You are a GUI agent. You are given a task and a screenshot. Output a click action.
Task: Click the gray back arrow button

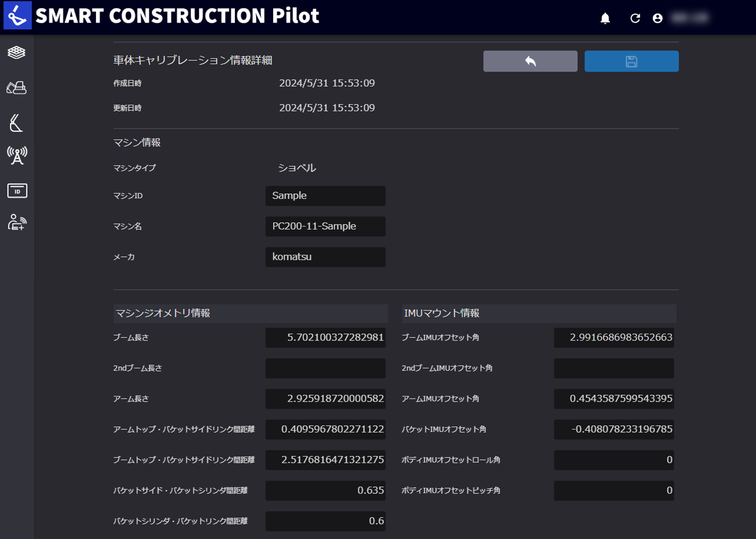point(530,61)
